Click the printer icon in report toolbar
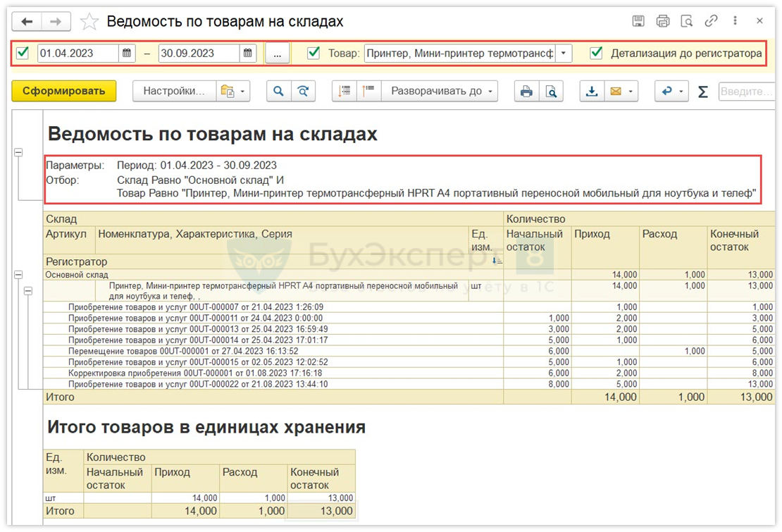The height and width of the screenshot is (532, 782). coord(526,91)
